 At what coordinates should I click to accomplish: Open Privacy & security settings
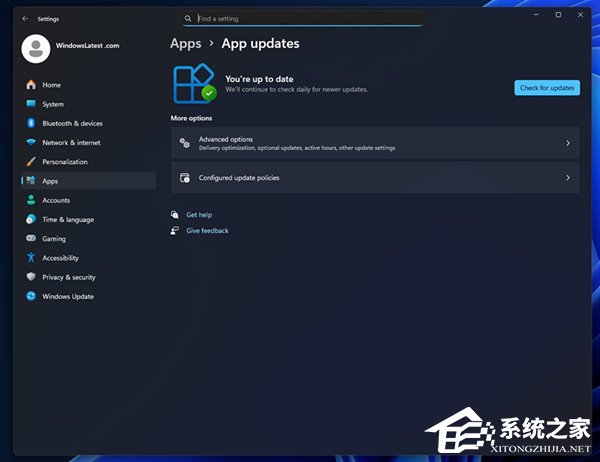coord(89,277)
